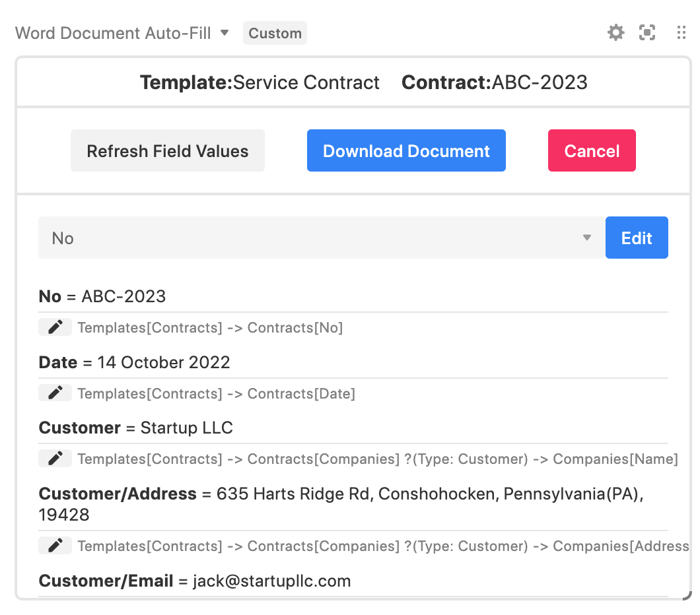
Task: Click the pencil icon for the No field
Action: click(55, 327)
